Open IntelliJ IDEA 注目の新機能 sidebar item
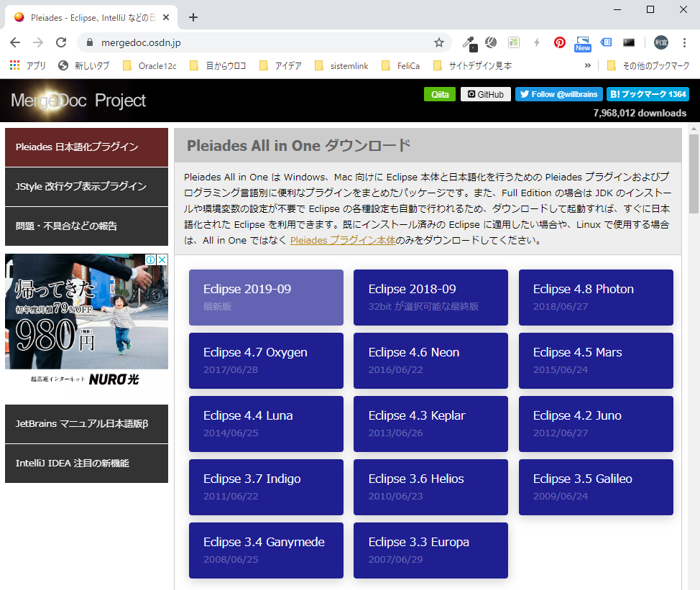700x590 pixels. coord(87,464)
